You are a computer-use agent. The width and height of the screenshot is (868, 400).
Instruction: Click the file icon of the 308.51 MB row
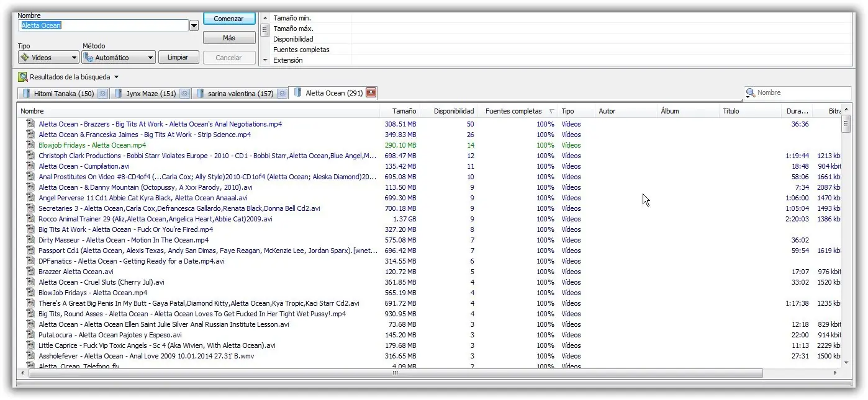[x=30, y=124]
